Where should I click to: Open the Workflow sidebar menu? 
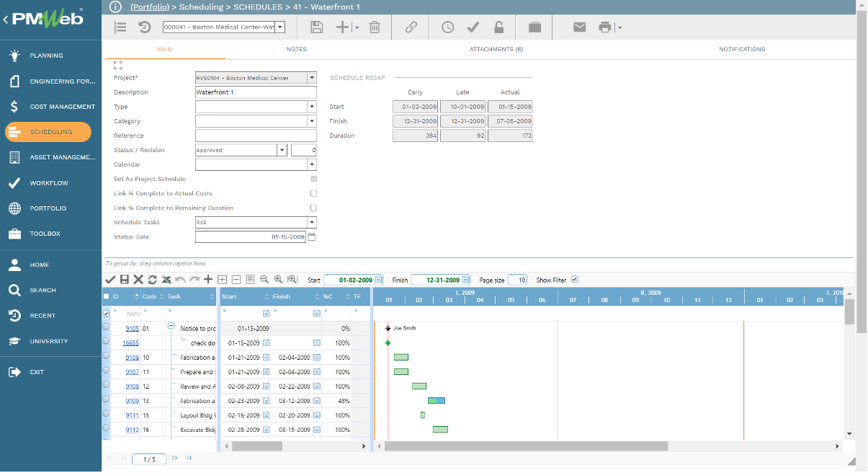[x=50, y=183]
